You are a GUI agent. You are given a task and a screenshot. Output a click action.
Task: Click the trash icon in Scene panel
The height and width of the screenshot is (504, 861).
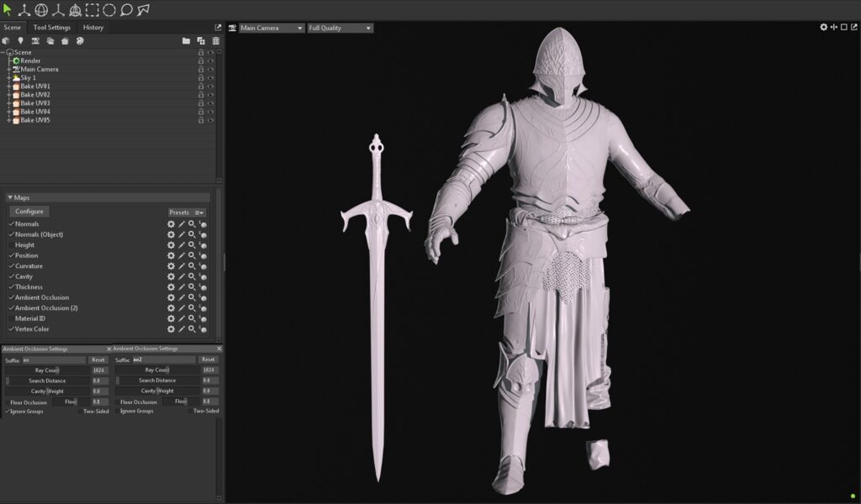point(215,40)
